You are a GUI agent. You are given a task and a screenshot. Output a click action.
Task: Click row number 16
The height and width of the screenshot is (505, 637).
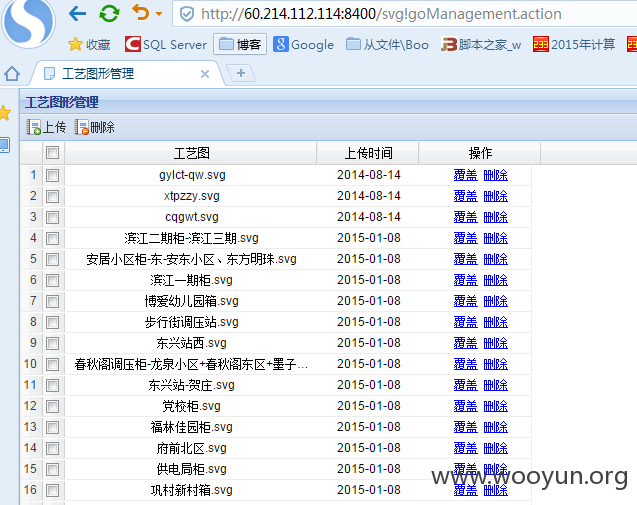(30, 490)
